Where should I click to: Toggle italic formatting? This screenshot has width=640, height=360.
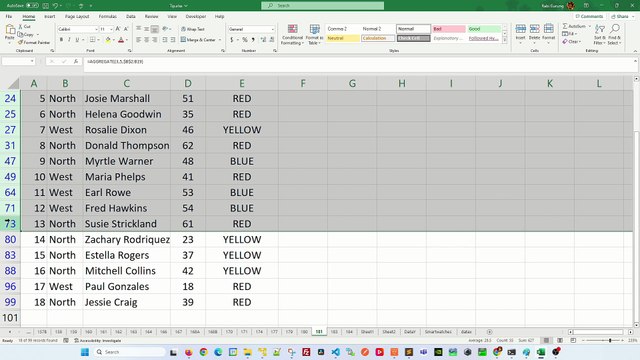click(x=69, y=40)
